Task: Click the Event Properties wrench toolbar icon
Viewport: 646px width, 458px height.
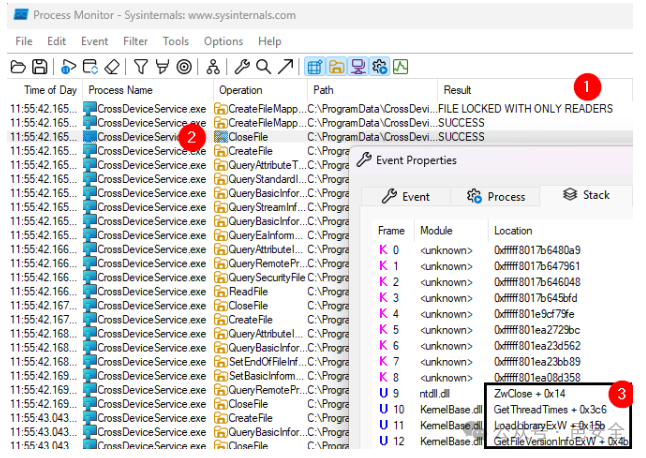Action: [242, 67]
